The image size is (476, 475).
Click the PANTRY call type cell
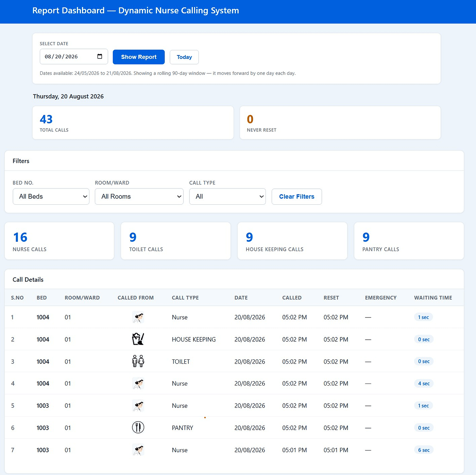coord(183,428)
